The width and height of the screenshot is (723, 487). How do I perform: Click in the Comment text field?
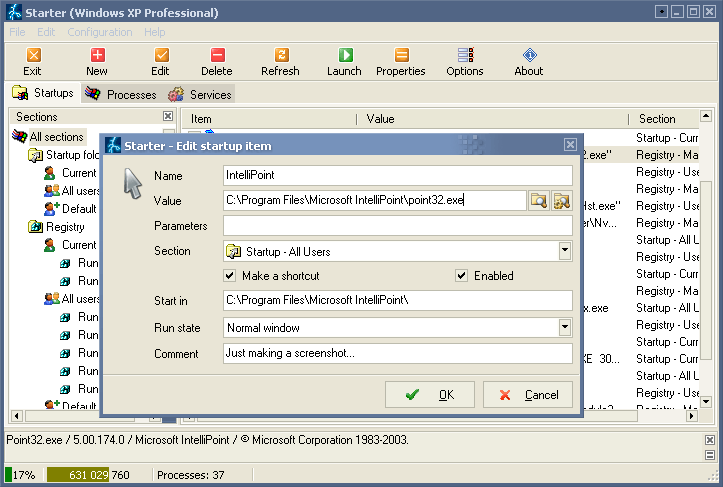coord(398,353)
